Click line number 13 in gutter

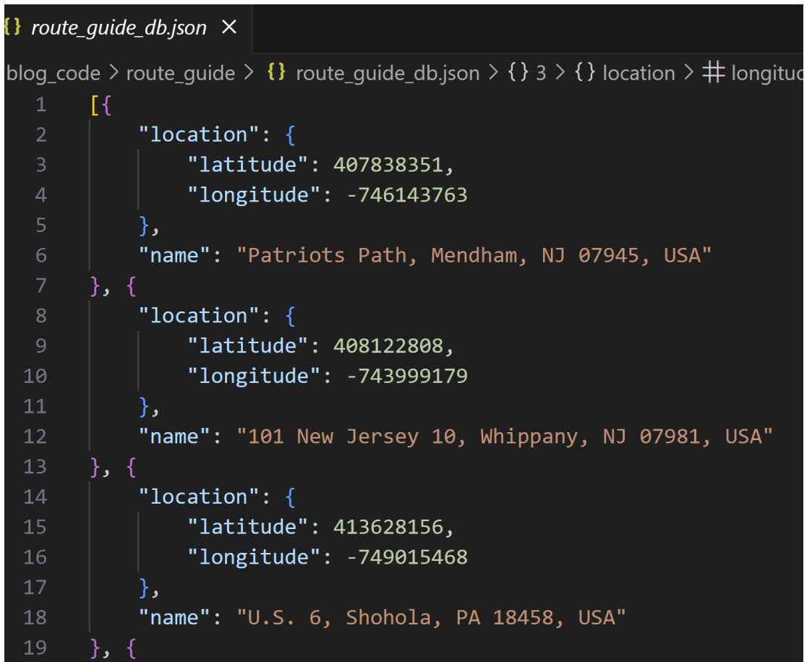(x=35, y=467)
